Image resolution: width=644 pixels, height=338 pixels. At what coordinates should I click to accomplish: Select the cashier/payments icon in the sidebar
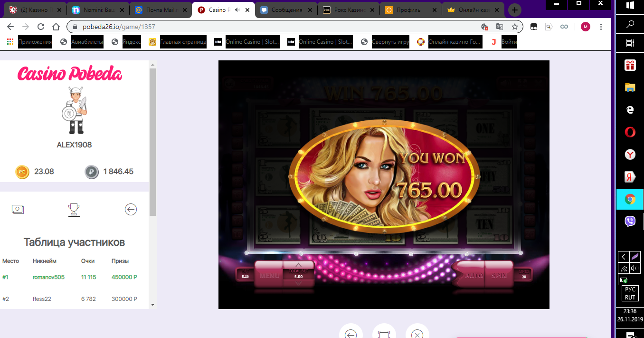tap(18, 209)
